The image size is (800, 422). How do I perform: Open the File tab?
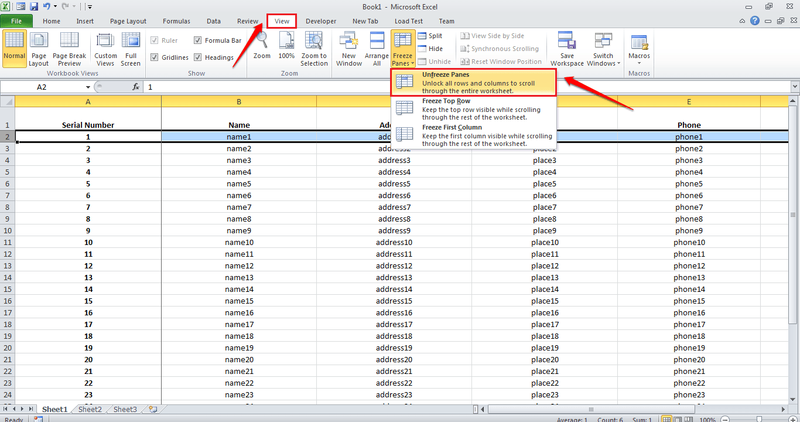click(x=16, y=21)
